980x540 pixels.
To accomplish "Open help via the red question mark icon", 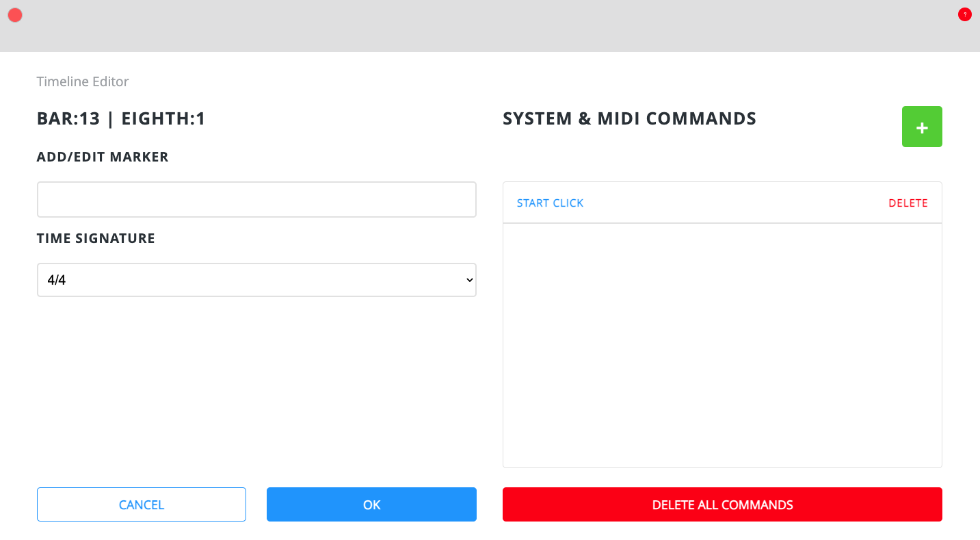I will [x=964, y=14].
